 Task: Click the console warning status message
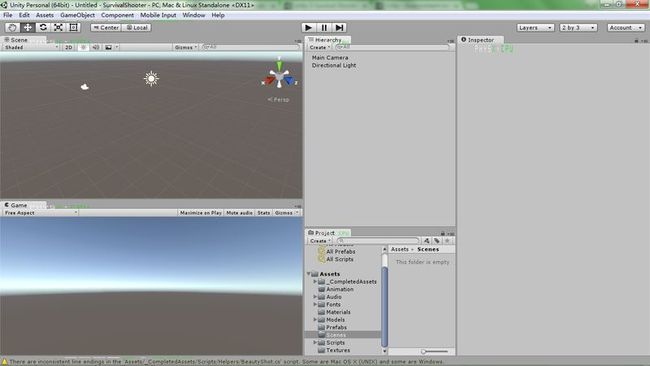[224, 362]
